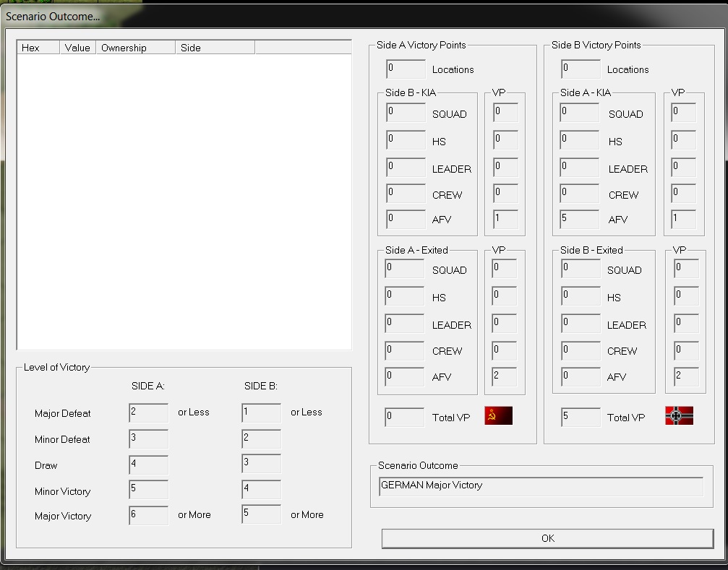Focus Side A - KIA AFV count field
This screenshot has height=570, width=728.
tap(579, 220)
